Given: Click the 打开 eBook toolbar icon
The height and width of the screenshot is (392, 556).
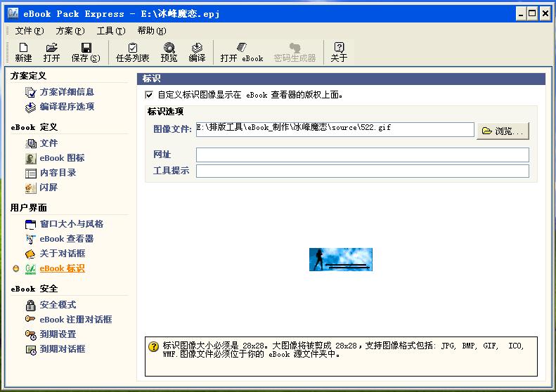Looking at the screenshot, I should (x=242, y=47).
